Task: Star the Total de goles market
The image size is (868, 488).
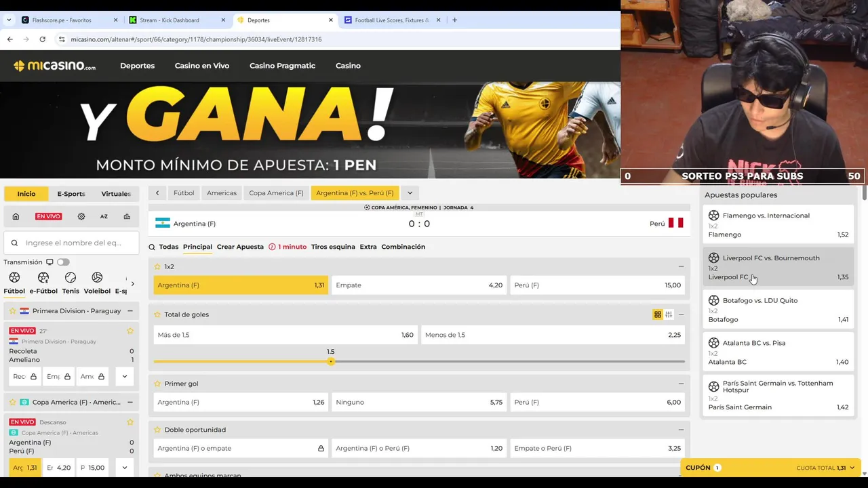Action: click(157, 314)
